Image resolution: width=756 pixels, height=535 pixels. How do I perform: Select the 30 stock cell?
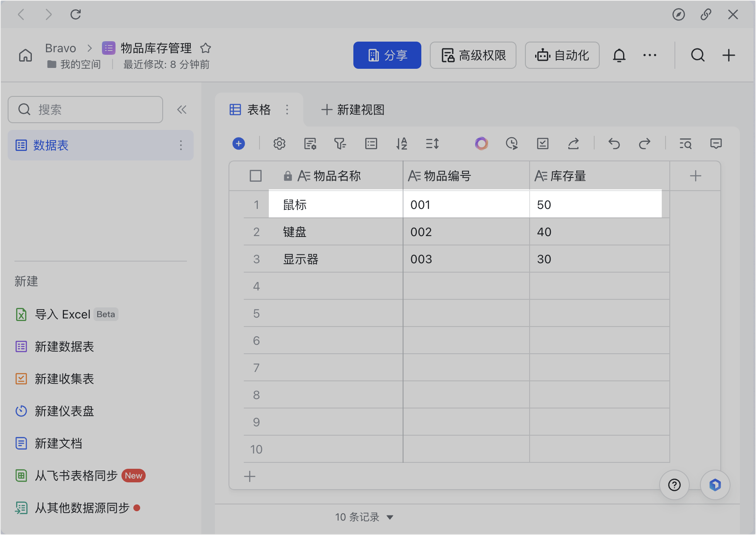600,259
